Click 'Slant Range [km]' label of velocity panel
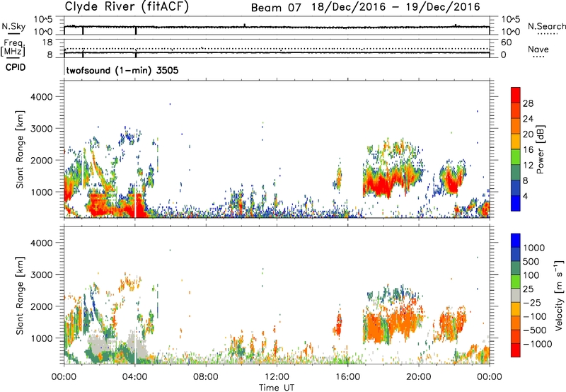The width and height of the screenshot is (566, 392). coord(20,296)
